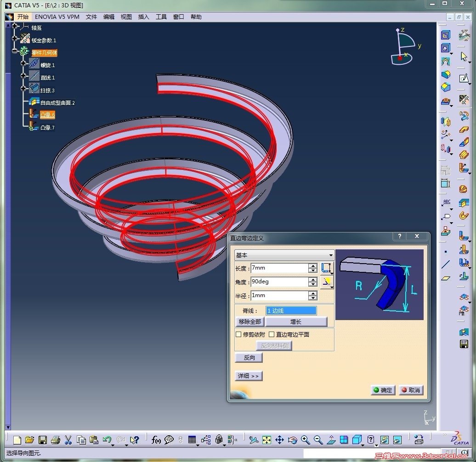Click the Cut scissors icon
The width and height of the screenshot is (476, 462).
68,439
